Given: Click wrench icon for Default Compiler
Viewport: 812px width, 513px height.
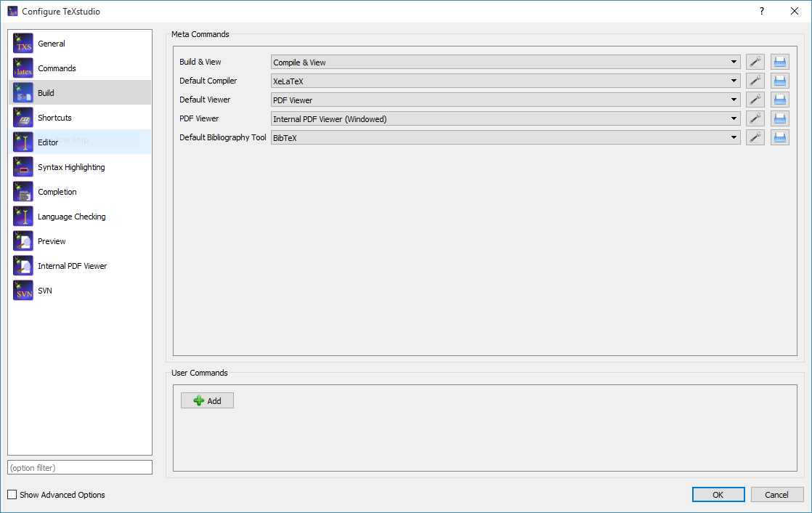Looking at the screenshot, I should tap(755, 81).
